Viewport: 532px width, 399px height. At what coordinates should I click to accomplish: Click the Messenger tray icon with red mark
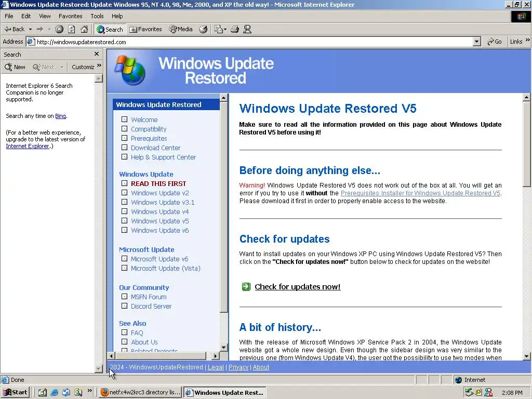pyautogui.click(x=488, y=393)
